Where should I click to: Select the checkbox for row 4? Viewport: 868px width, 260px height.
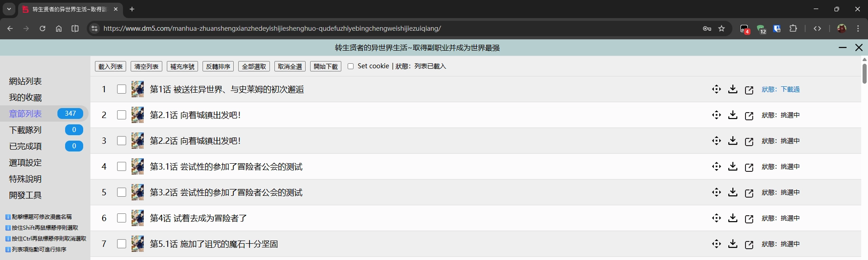121,167
